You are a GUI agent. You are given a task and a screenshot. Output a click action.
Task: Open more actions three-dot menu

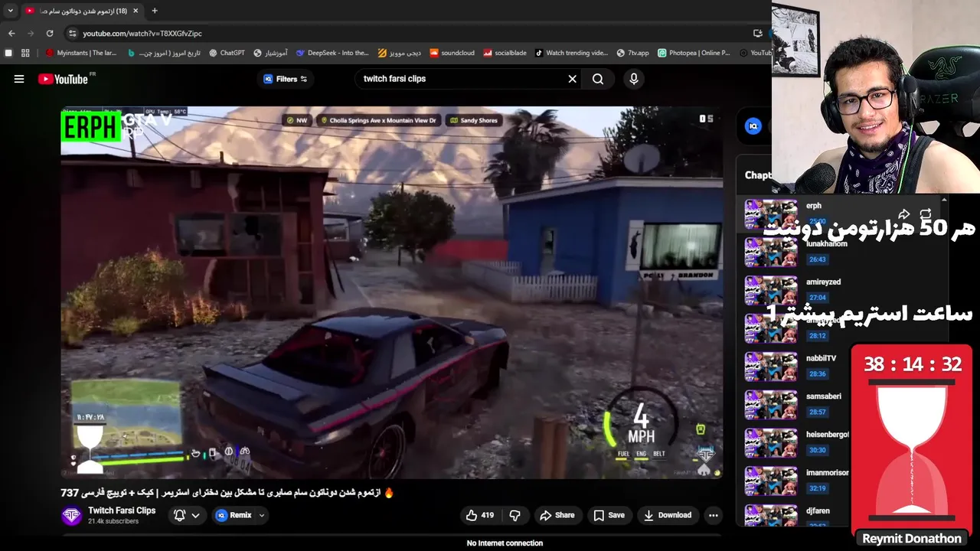point(714,515)
